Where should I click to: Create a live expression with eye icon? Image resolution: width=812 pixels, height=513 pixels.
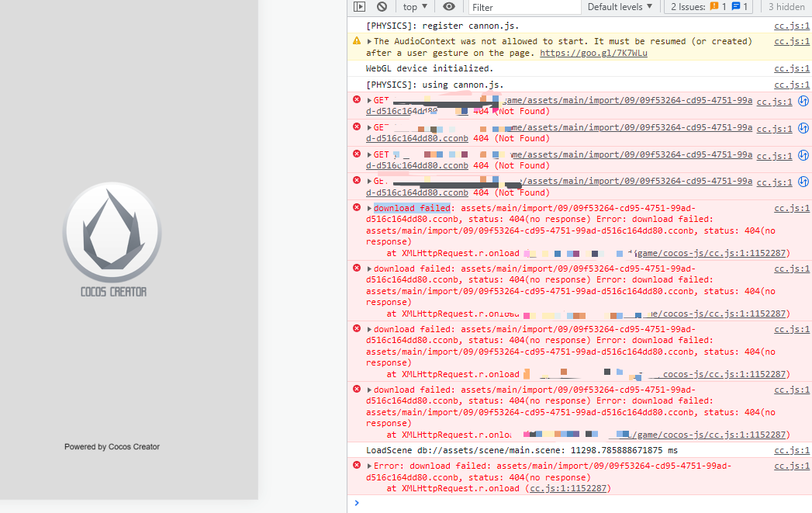(x=450, y=6)
